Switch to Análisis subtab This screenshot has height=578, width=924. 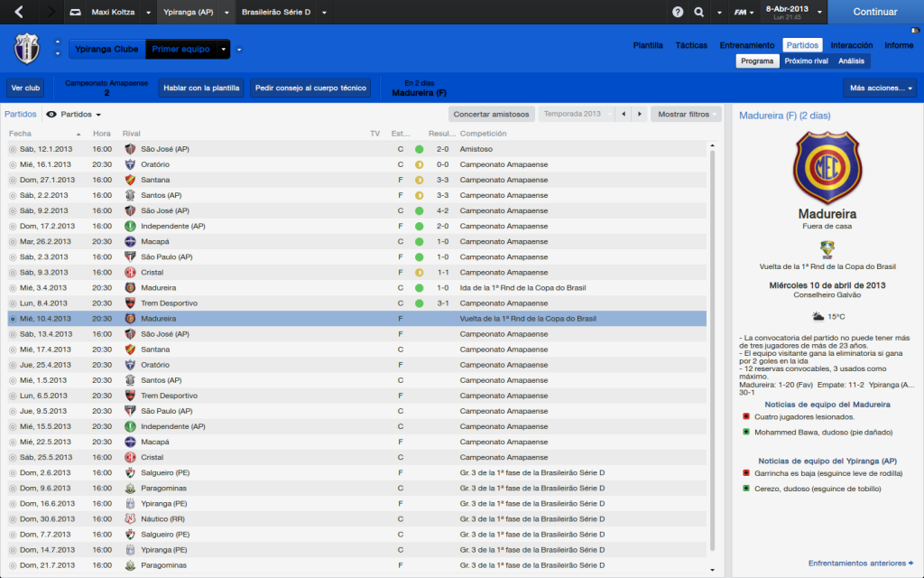[851, 61]
